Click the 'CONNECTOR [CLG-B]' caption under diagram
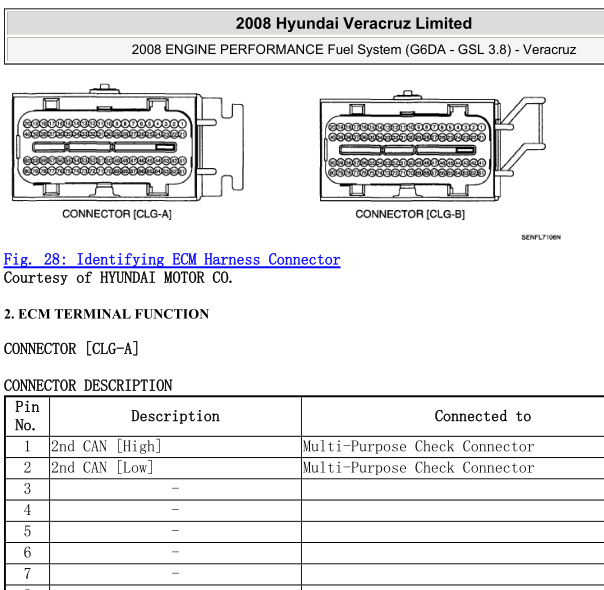This screenshot has height=590, width=604. point(410,214)
